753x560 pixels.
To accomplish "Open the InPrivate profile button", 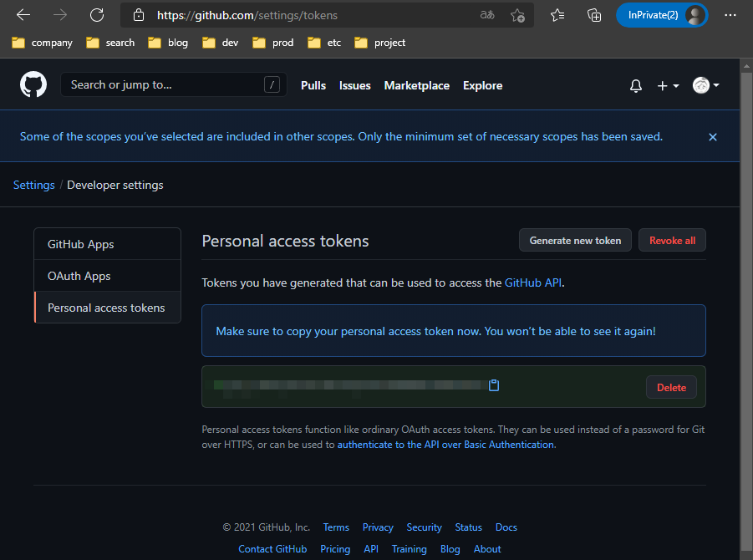I will (x=662, y=15).
